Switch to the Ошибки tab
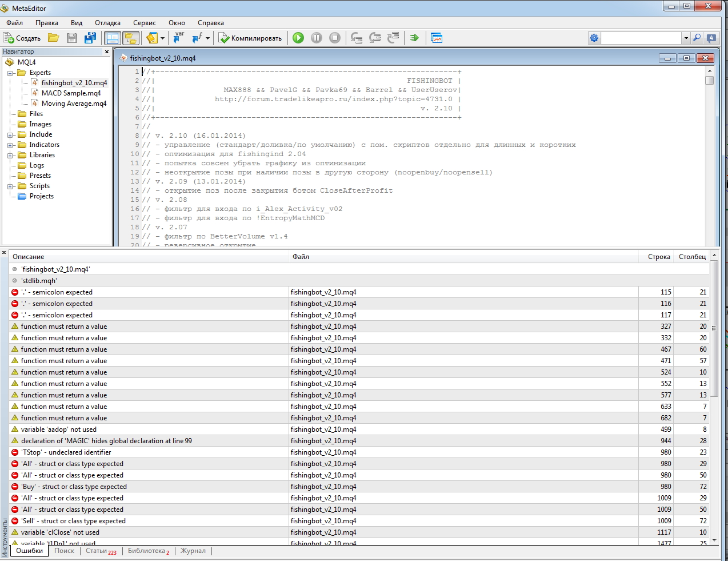The image size is (728, 561). 29,551
